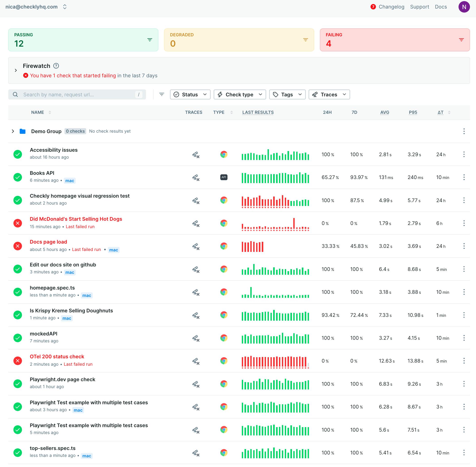
Task: Open the Firewatch help question icon
Action: click(x=56, y=66)
